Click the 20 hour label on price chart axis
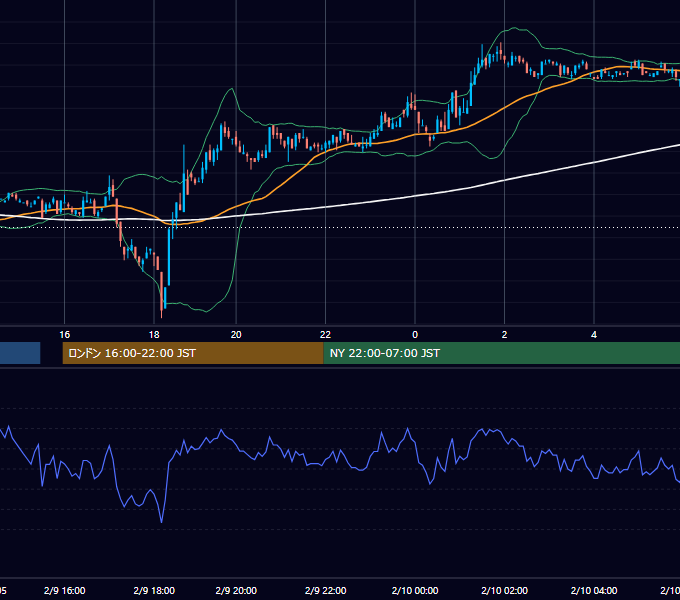 (236, 335)
